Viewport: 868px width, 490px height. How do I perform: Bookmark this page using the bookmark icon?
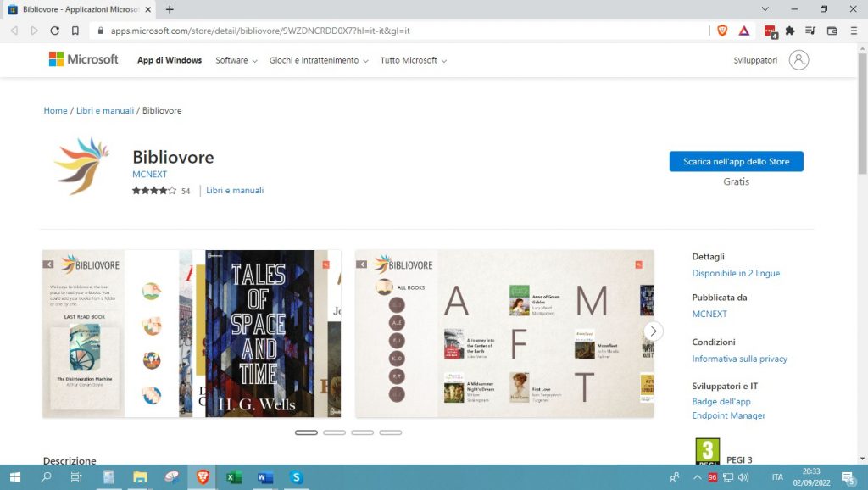tap(75, 31)
